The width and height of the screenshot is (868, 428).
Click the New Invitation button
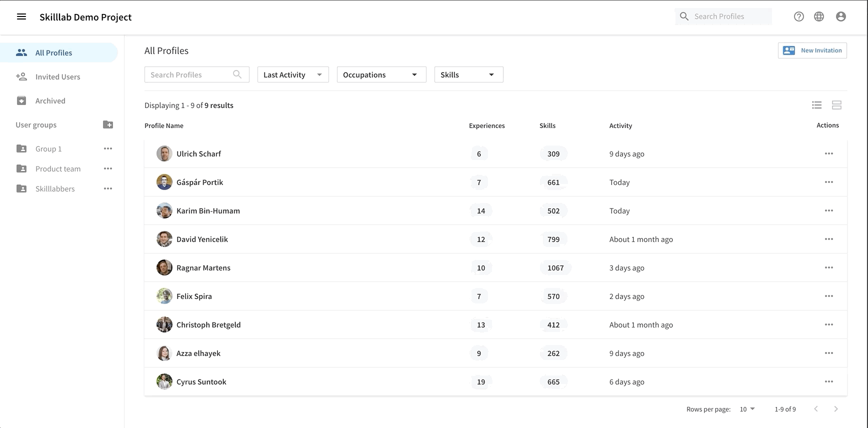pyautogui.click(x=812, y=50)
